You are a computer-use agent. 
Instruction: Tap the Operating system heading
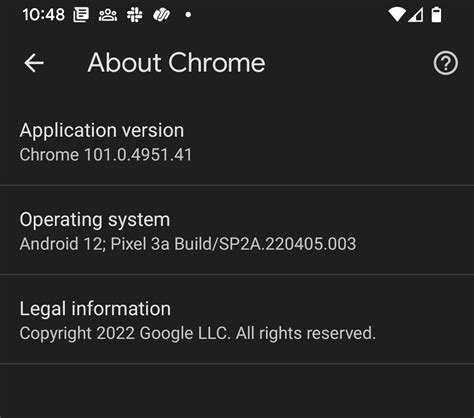coord(95,220)
